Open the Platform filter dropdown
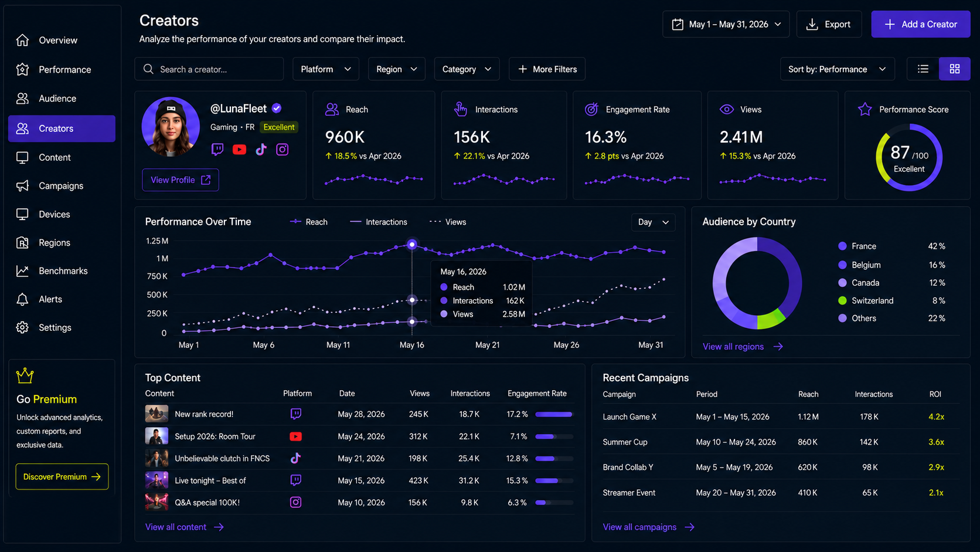 click(325, 69)
